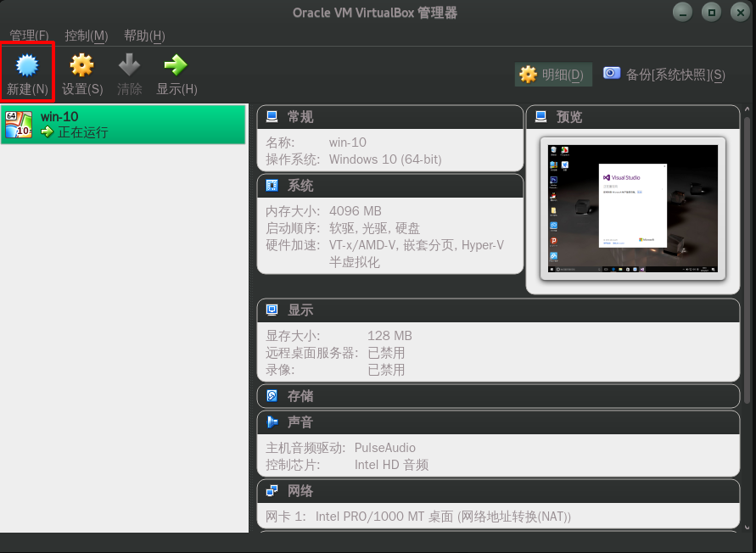Viewport: 756px width, 553px height.
Task: Open the 控制(M) menu
Action: (x=87, y=36)
